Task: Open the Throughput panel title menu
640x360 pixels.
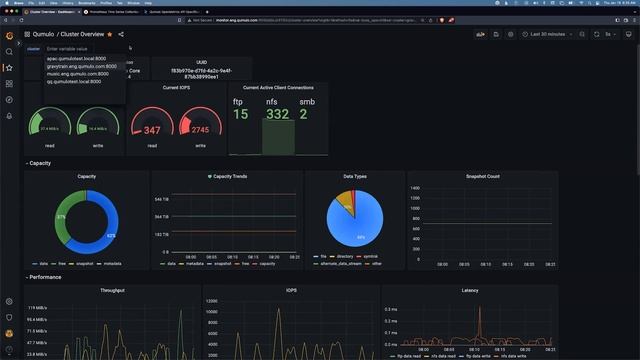Action: pyautogui.click(x=112, y=290)
